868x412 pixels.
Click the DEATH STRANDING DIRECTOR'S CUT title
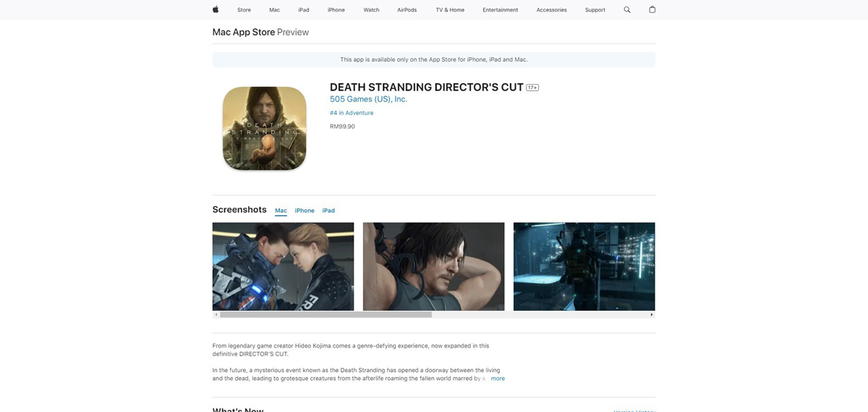427,87
